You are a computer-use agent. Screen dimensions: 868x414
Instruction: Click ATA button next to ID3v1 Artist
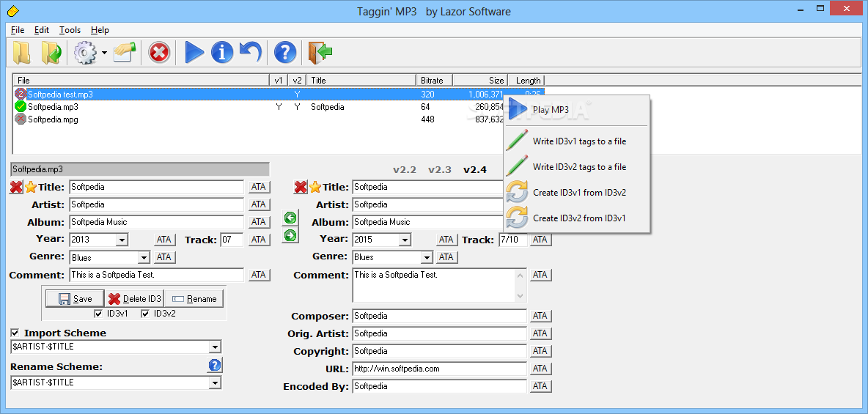coord(259,204)
